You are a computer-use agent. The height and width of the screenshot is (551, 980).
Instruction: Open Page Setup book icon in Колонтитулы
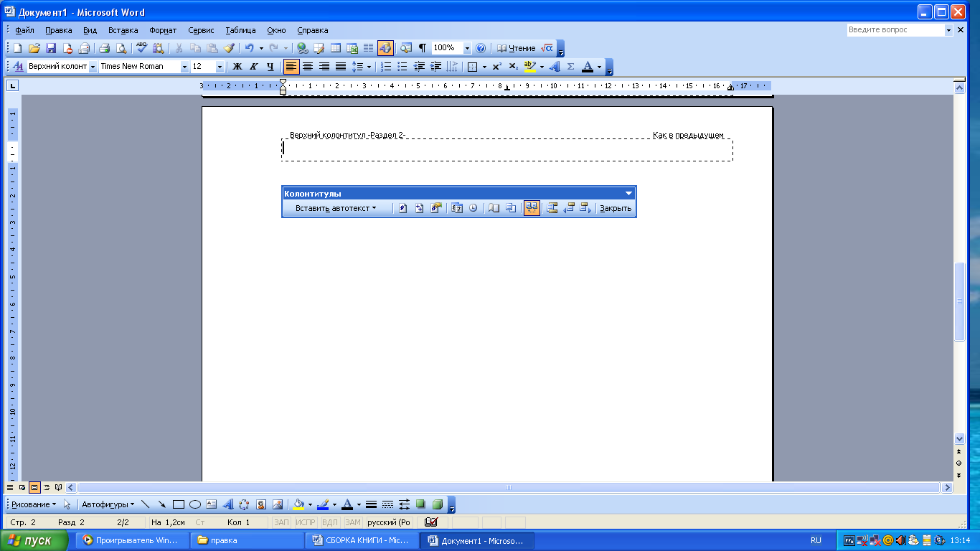coord(494,208)
